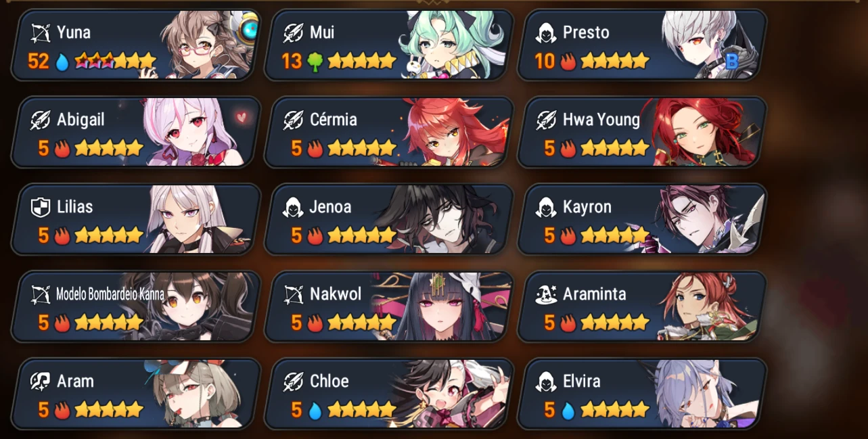Click the fire element icon on Nakwol

coord(315,323)
